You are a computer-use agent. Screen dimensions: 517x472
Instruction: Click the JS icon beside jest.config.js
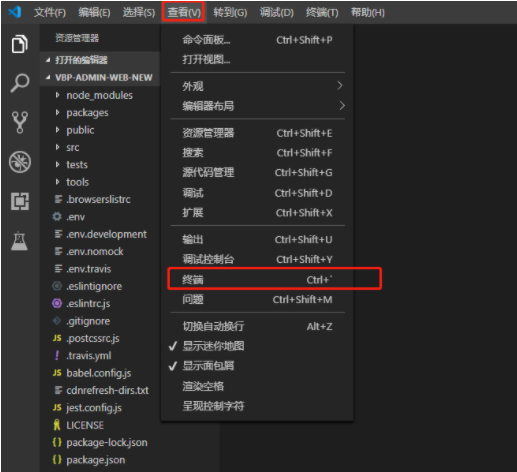[57, 407]
